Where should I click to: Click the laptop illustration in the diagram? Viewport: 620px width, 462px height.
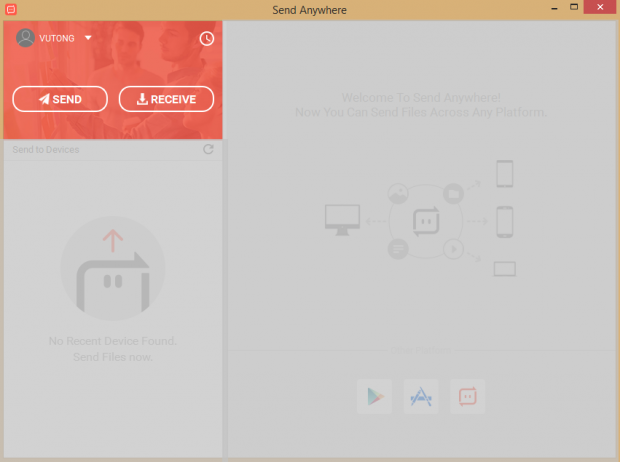click(504, 269)
